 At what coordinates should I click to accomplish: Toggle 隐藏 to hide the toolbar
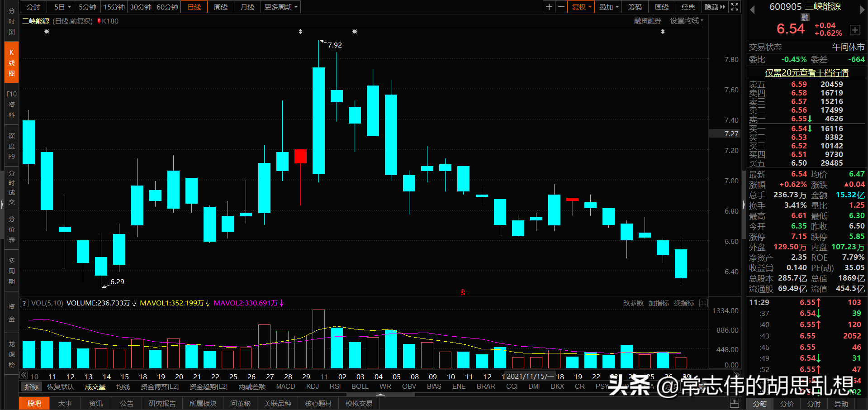pos(713,7)
